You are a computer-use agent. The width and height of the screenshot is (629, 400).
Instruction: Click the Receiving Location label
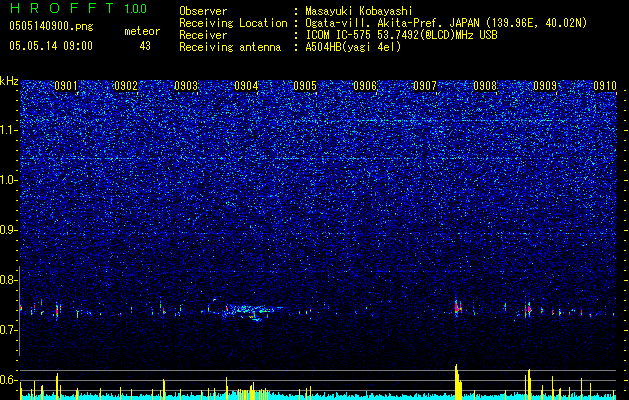click(x=233, y=23)
